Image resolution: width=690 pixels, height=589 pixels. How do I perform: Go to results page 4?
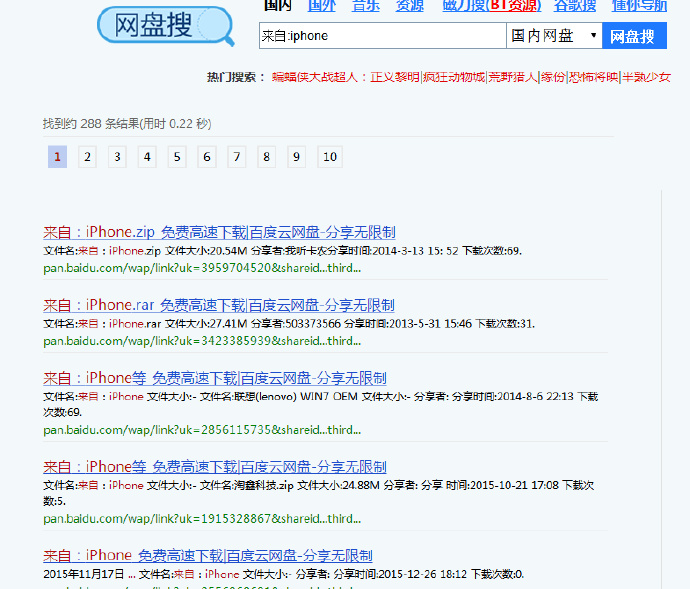[147, 157]
